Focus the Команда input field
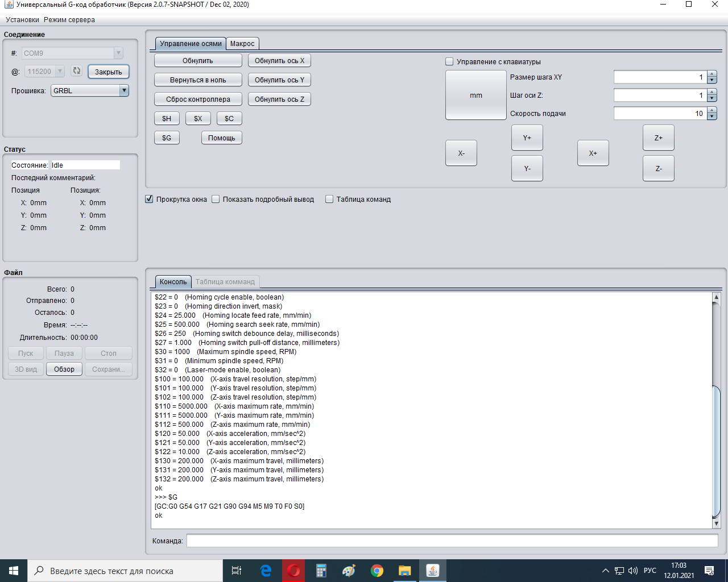728x582 pixels. [452, 541]
